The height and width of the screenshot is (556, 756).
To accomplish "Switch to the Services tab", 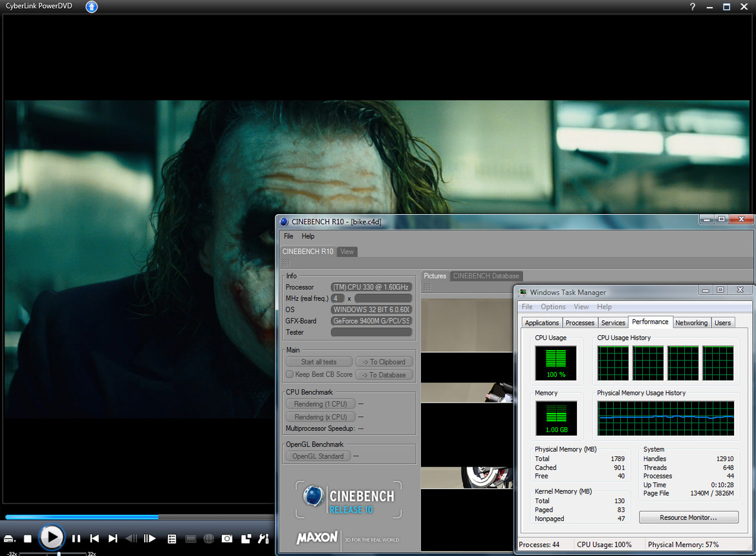I will point(613,323).
